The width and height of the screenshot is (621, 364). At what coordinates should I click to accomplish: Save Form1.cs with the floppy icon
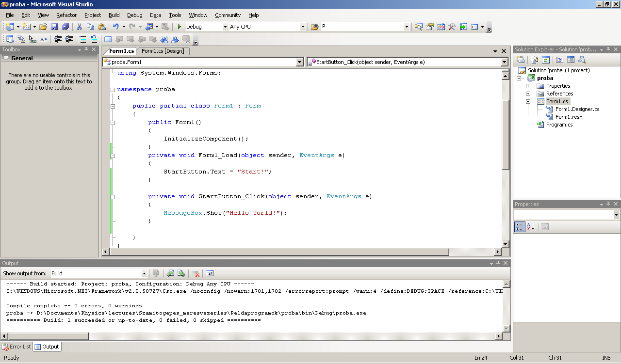pos(54,27)
